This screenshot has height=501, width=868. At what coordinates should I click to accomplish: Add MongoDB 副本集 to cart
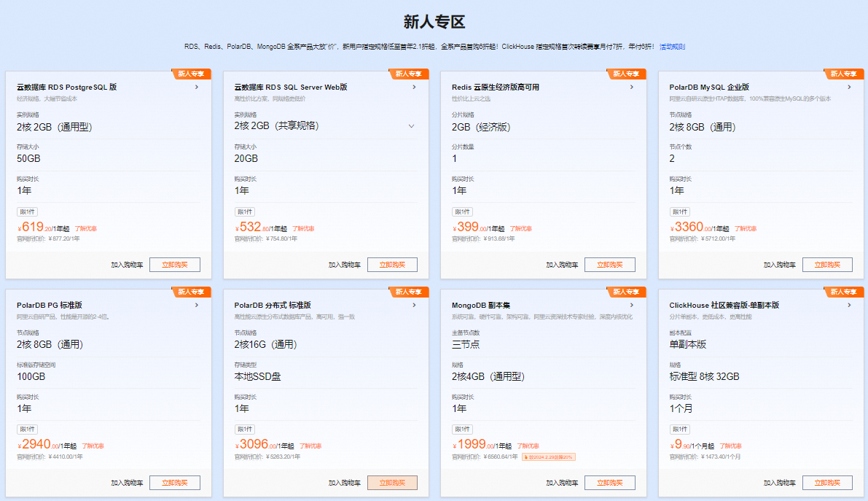tap(562, 483)
